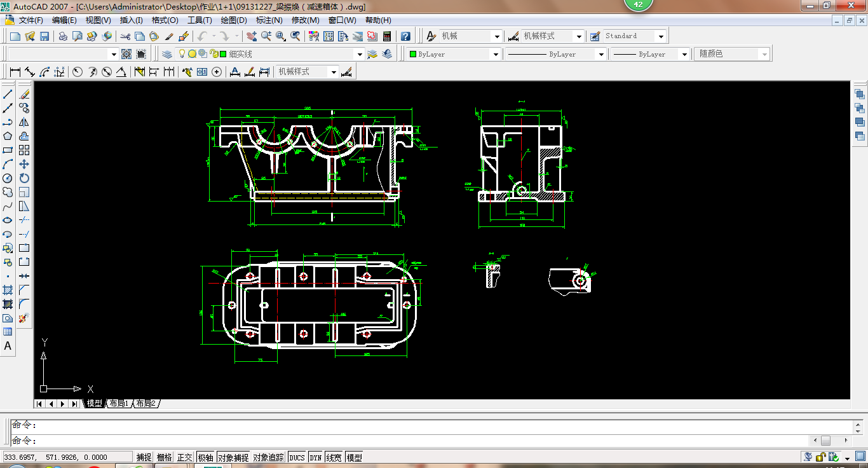Open the Layer Properties Manager icon
Screen dimensions: 868x468
[x=166, y=54]
